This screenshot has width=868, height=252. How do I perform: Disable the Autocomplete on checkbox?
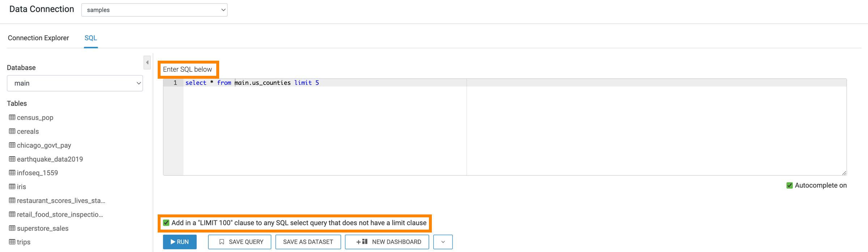[790, 186]
